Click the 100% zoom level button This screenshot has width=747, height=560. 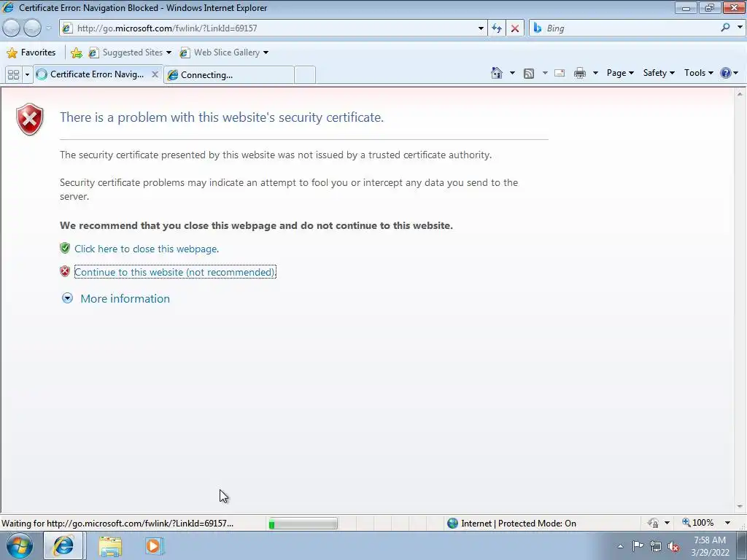pyautogui.click(x=698, y=523)
